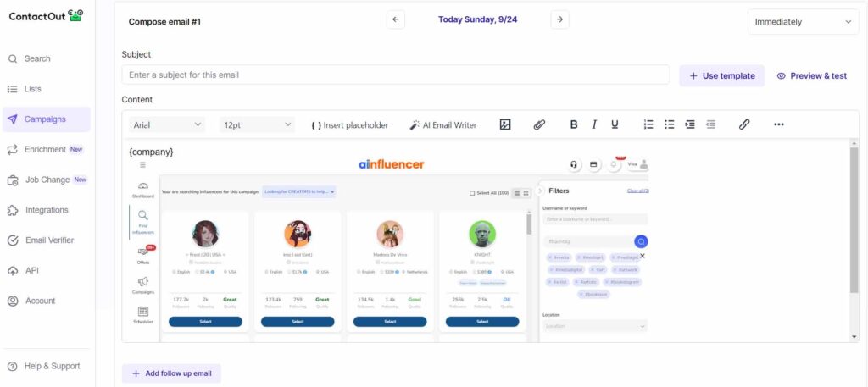The width and height of the screenshot is (868, 387).
Task: Click the Integrations puzzle icon
Action: click(13, 210)
